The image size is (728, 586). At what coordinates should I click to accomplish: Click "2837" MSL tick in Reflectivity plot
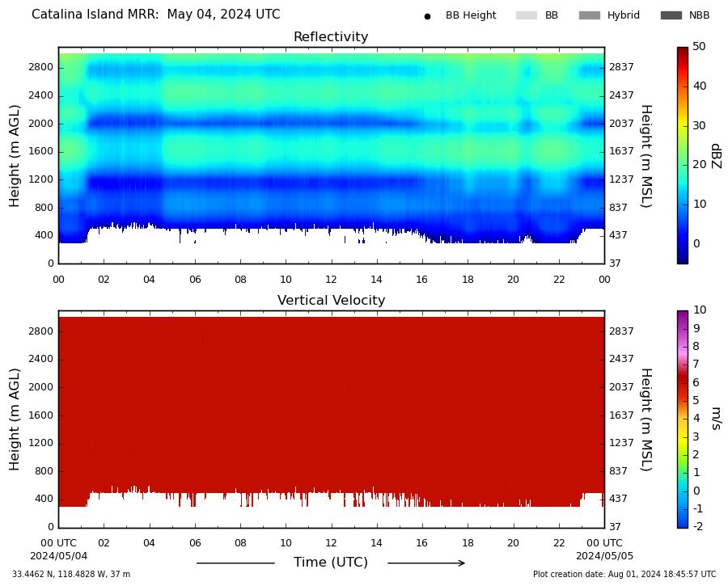coord(621,67)
